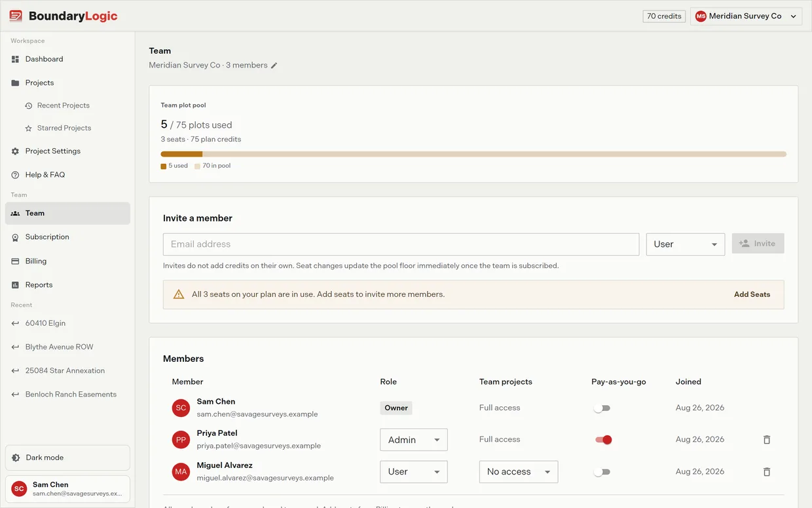The height and width of the screenshot is (508, 812).
Task: Open the invite role dropdown set to User
Action: pyautogui.click(x=685, y=244)
